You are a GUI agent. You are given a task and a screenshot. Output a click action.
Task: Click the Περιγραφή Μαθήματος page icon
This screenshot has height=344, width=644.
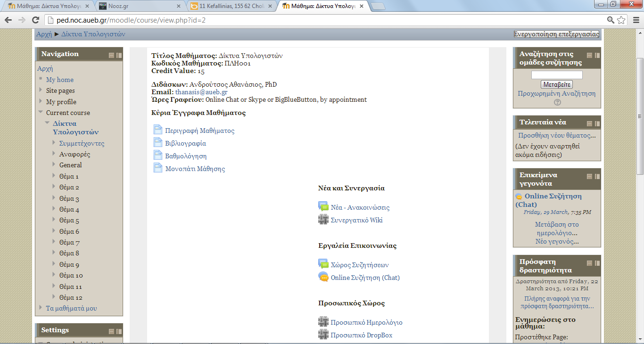(158, 130)
